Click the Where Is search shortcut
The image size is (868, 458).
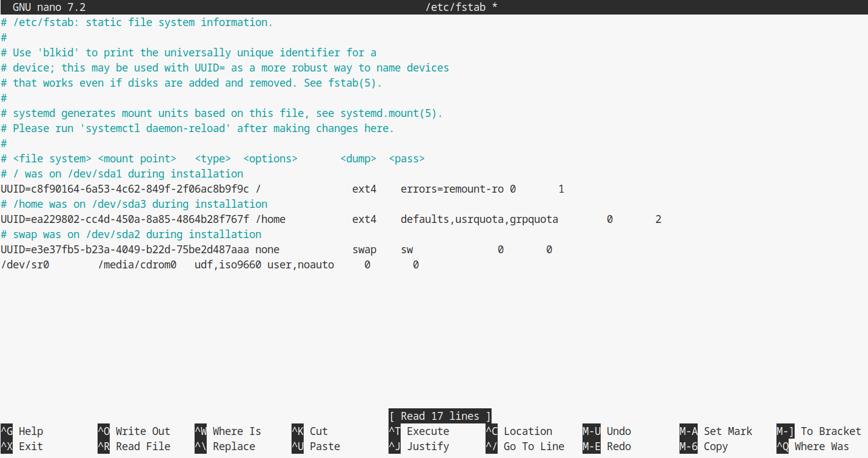[236, 431]
